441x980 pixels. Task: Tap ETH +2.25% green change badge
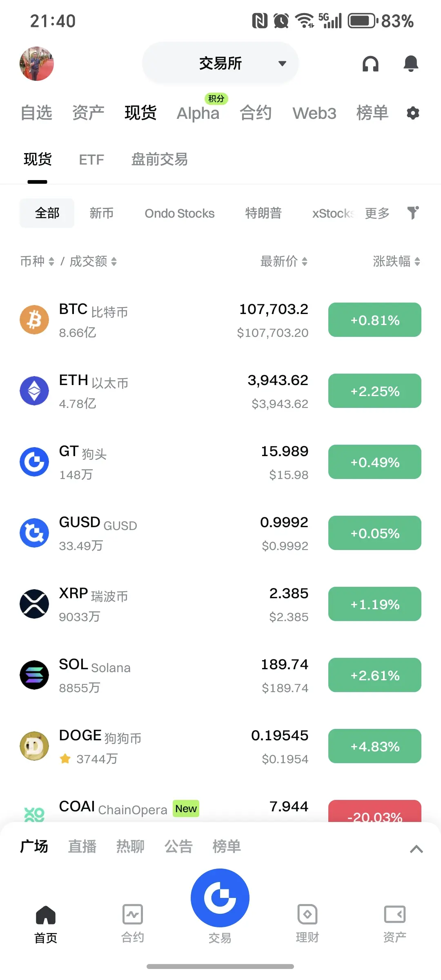pos(375,391)
